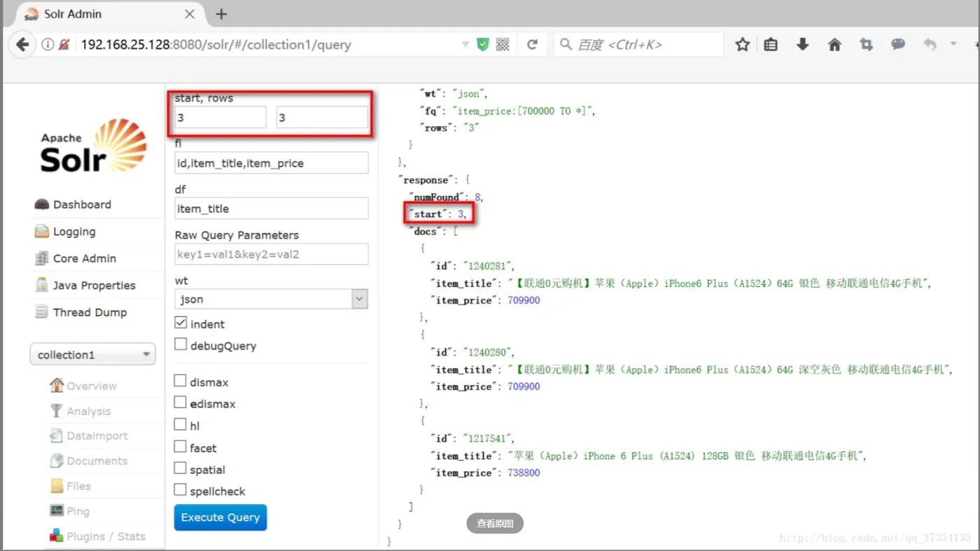Open the URL history dropdown arrow
Viewport: 980px width, 551px height.
pyautogui.click(x=465, y=45)
